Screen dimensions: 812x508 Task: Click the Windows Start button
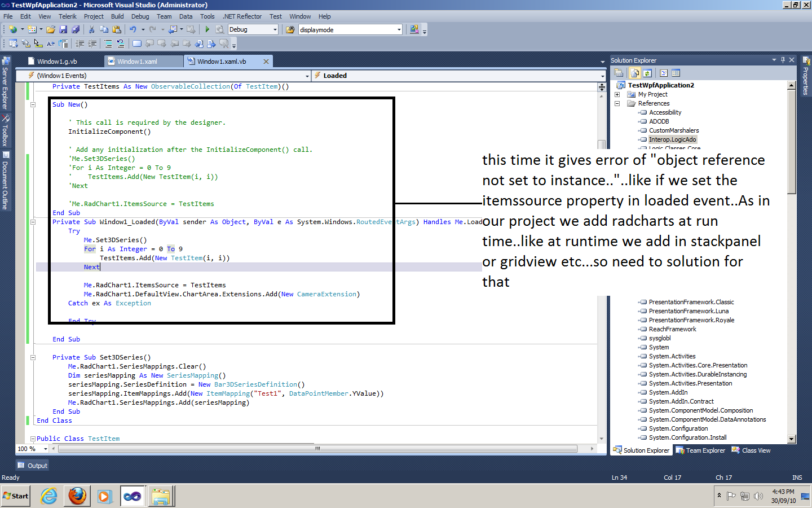click(16, 496)
